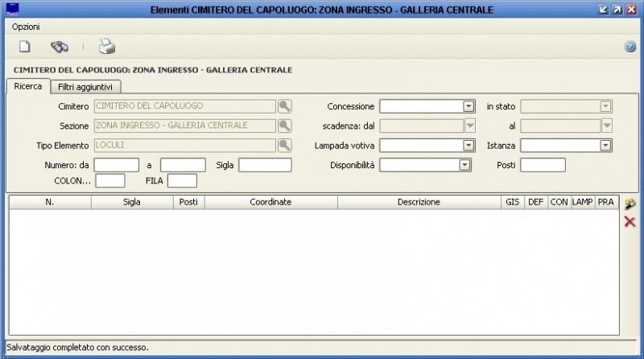The height and width of the screenshot is (359, 644).
Task: Switch to the Filtri aggiuntivi tab
Action: [85, 87]
